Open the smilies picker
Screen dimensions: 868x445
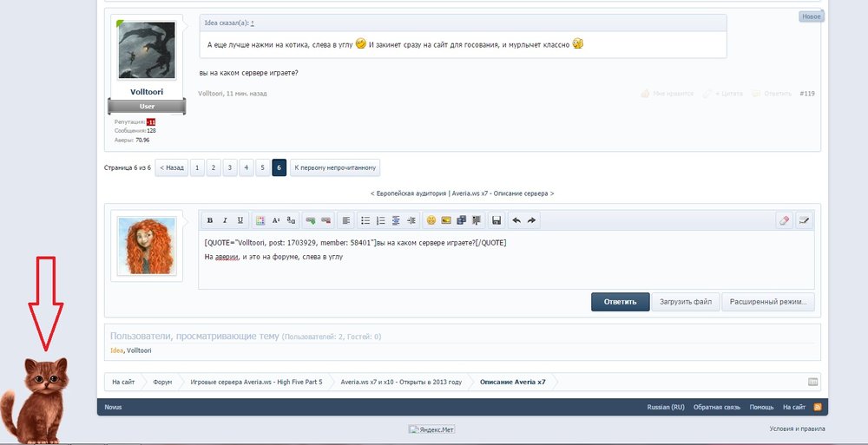(x=431, y=220)
